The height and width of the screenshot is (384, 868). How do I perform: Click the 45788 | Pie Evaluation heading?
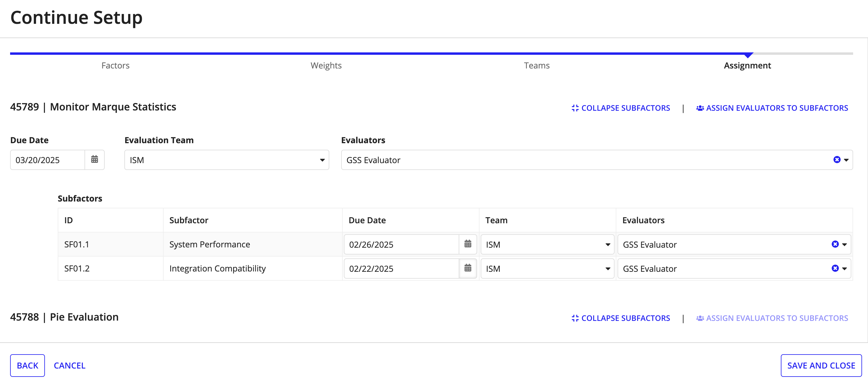64,317
